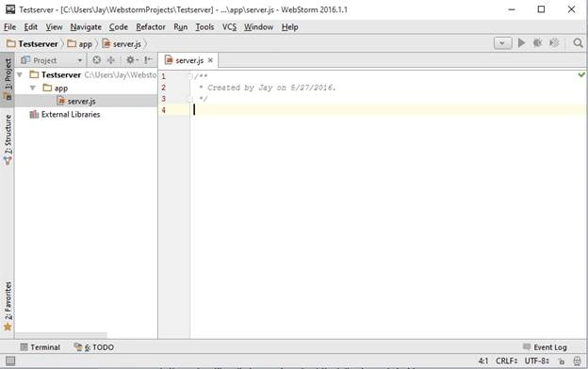Click line number 2 in gutter
The image size is (588, 369).
coord(164,88)
